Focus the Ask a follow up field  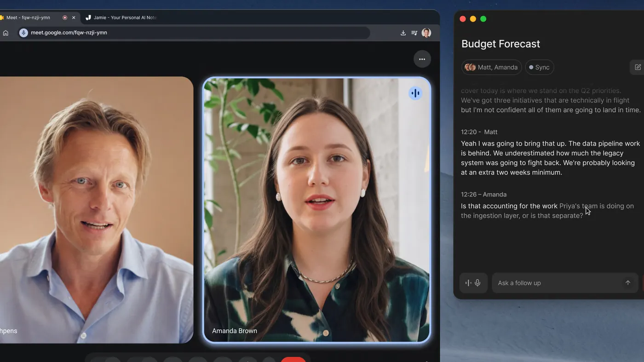coord(565,283)
